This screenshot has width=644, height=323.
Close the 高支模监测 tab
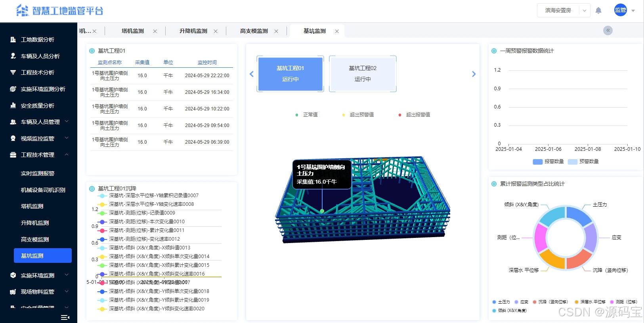[276, 31]
